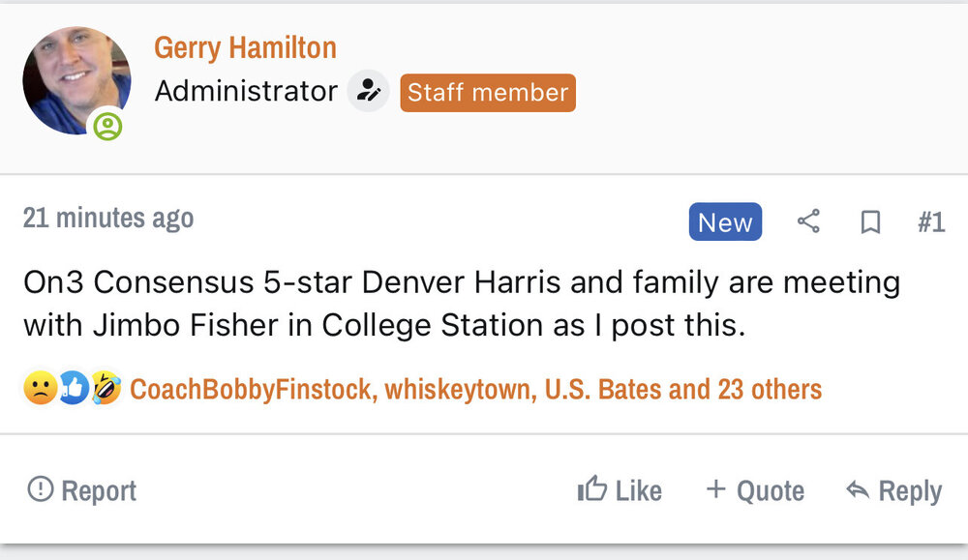968x560 pixels.
Task: Click the 21 minutes ago timestamp
Action: [x=108, y=219]
